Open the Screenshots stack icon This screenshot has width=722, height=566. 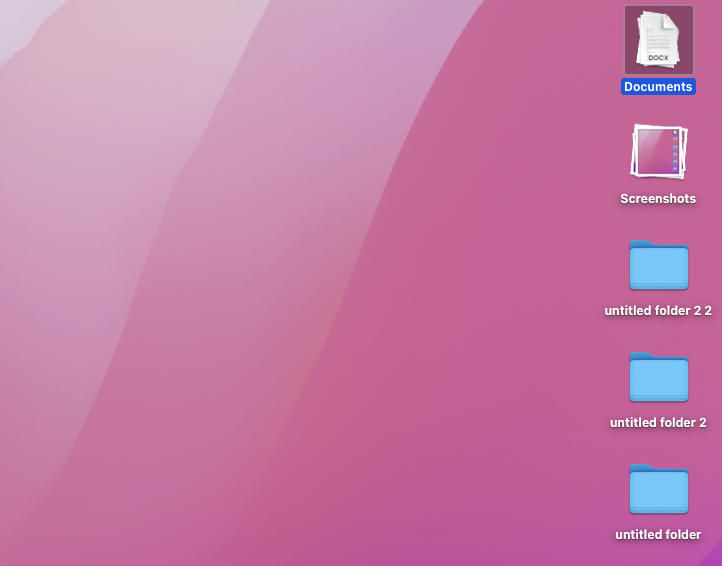coord(658,152)
